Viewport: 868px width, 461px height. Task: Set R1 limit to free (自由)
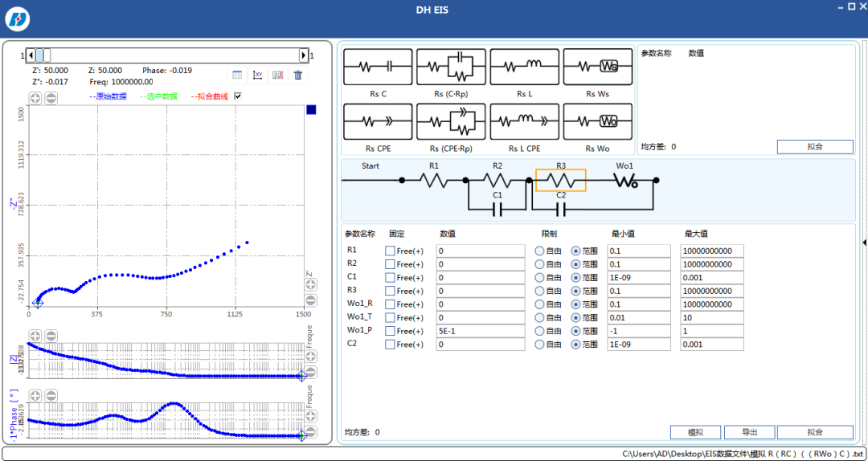click(539, 251)
